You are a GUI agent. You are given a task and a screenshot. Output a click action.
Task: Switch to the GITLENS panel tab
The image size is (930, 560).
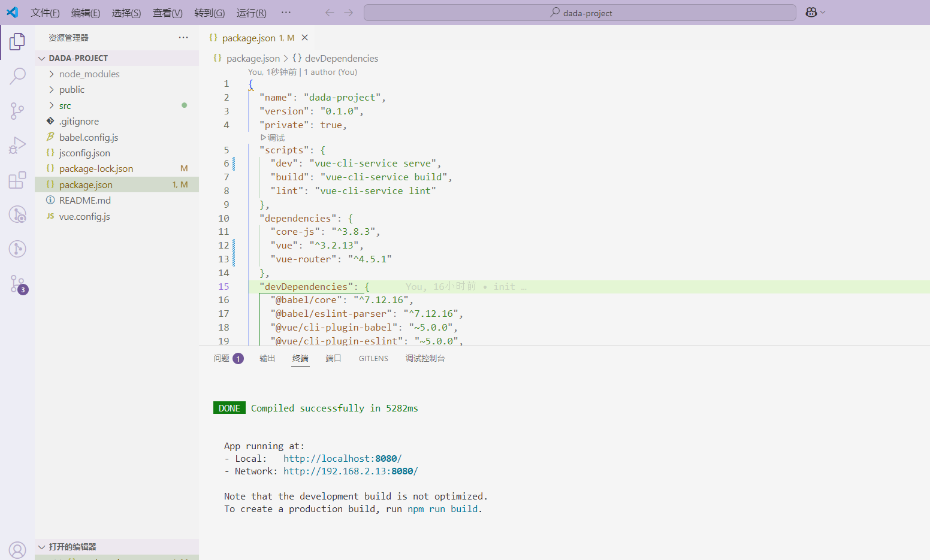pyautogui.click(x=373, y=358)
